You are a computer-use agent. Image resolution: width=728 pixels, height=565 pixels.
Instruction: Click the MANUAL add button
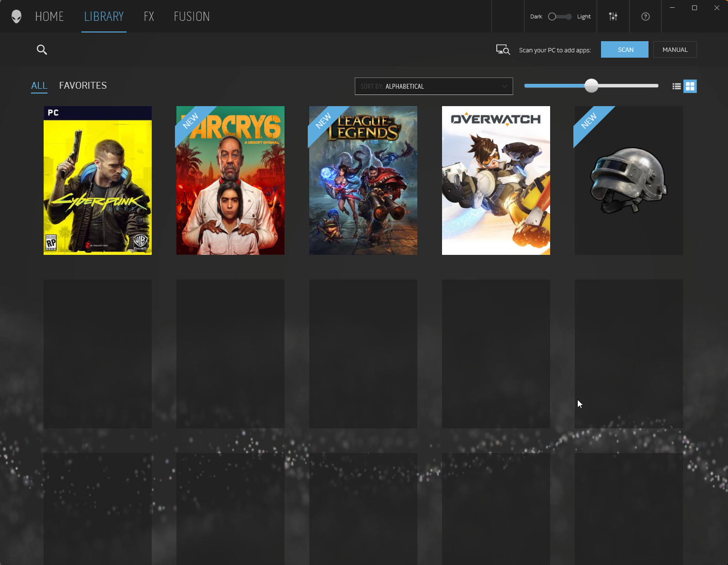click(x=675, y=49)
